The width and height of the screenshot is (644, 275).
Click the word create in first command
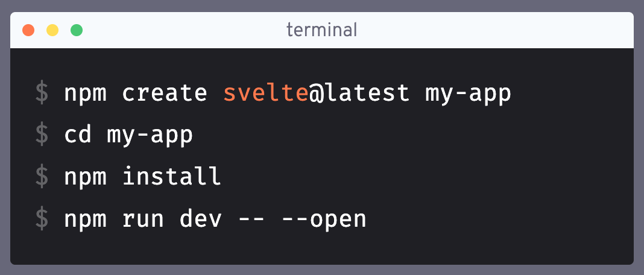tap(164, 93)
